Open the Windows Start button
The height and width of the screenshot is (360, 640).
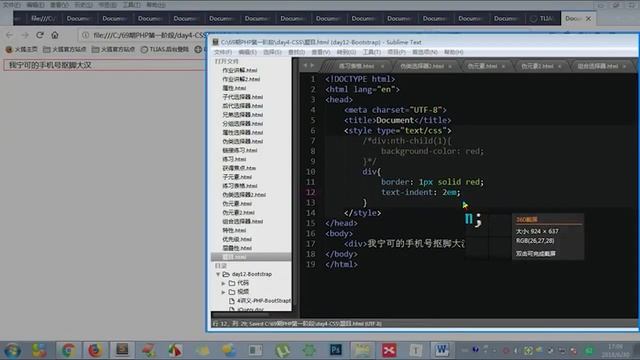[13, 350]
